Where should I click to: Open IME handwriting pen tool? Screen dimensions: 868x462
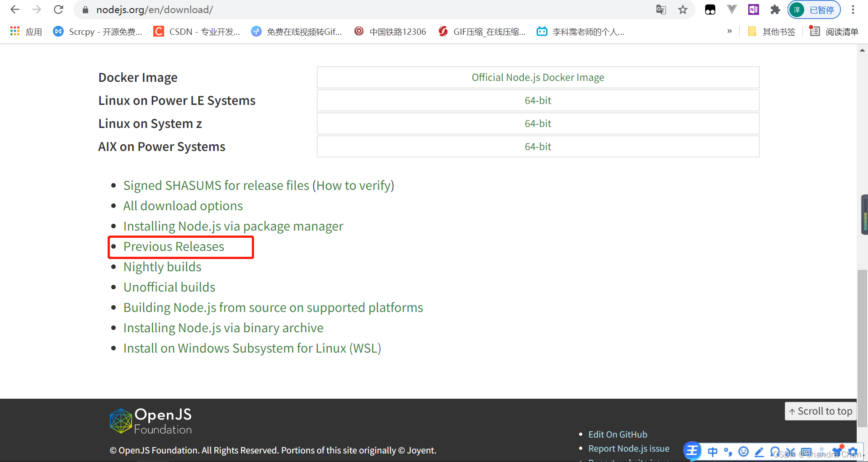(759, 452)
